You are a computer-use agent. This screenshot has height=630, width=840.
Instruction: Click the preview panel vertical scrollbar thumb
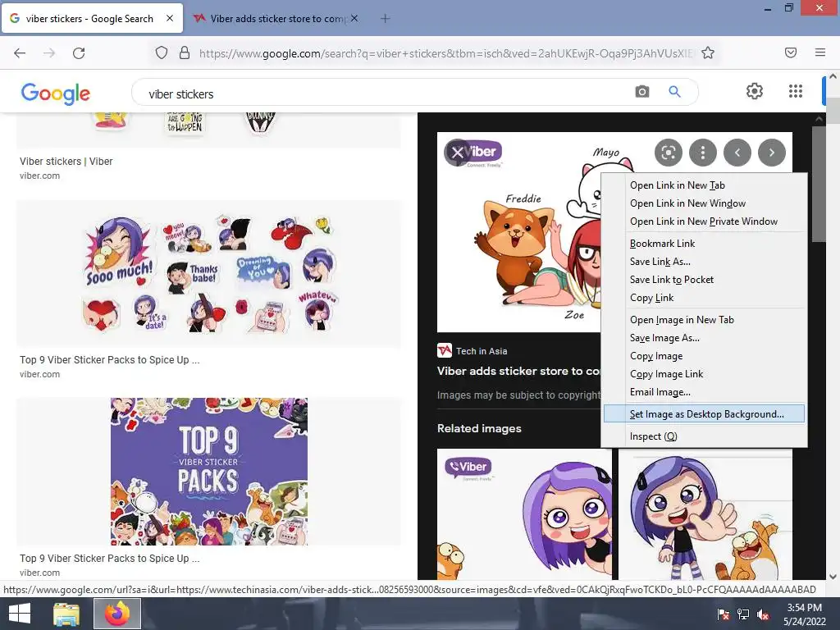coord(819,184)
